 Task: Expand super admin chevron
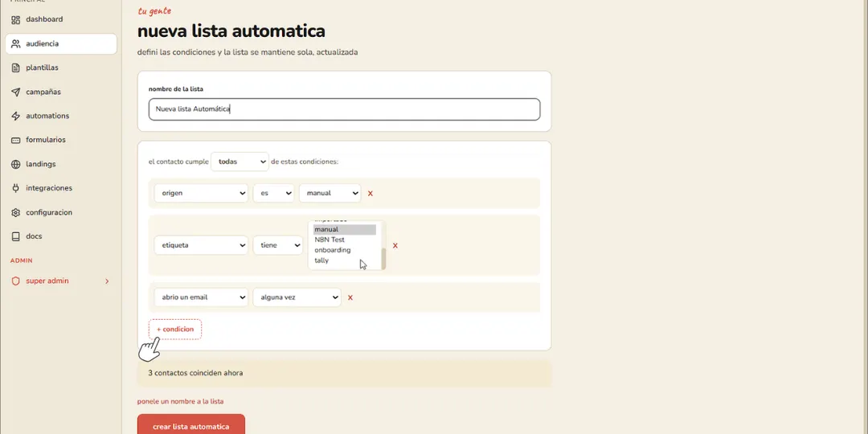pos(107,281)
